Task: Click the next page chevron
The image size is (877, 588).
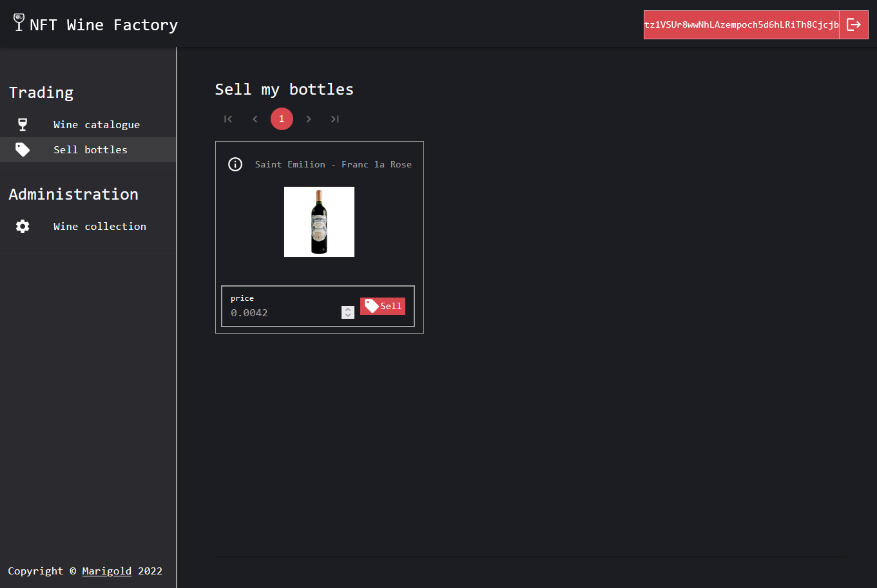Action: coord(309,119)
